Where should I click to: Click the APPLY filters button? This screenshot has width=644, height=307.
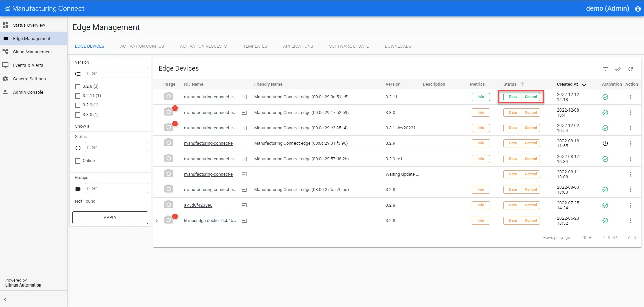click(110, 218)
